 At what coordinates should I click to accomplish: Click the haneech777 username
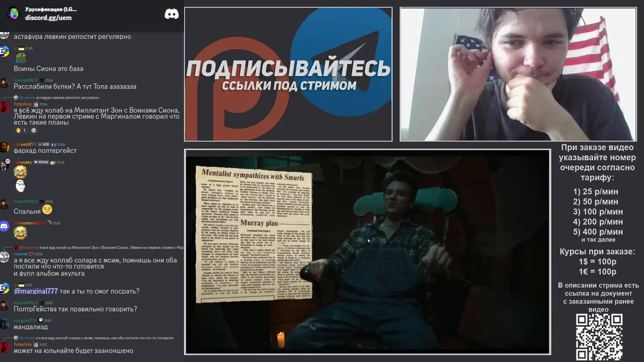pos(25,144)
